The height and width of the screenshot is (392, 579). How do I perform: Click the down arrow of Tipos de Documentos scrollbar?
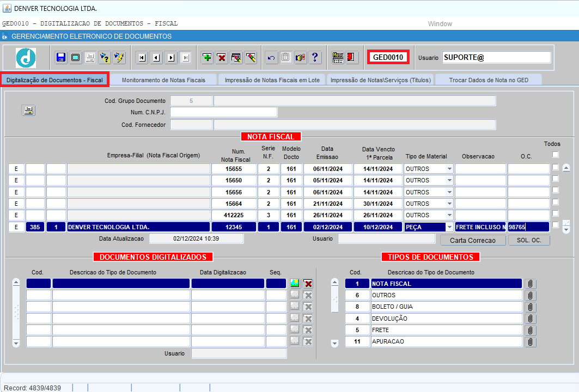pos(334,344)
